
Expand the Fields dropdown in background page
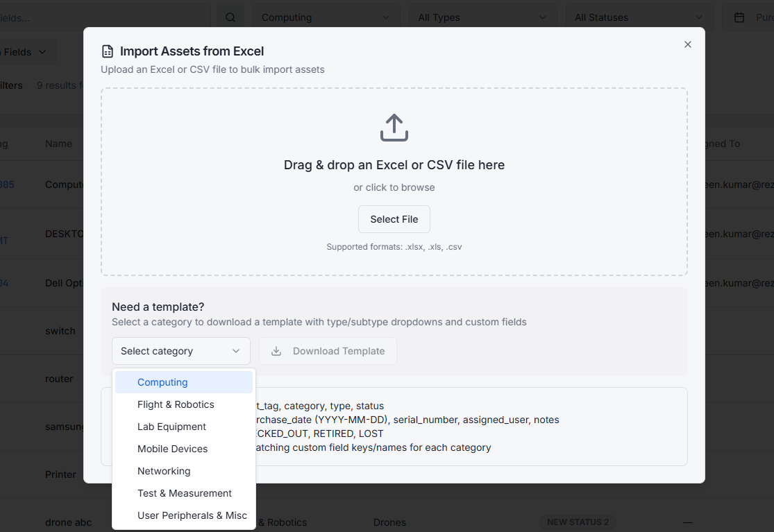[27, 52]
